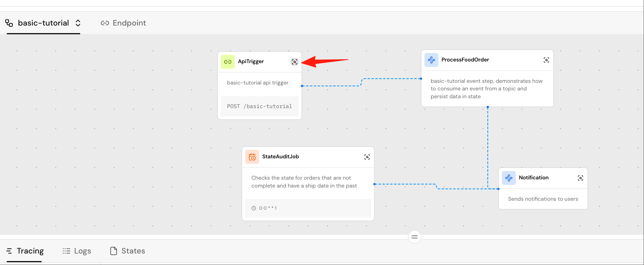The width and height of the screenshot is (644, 265).
Task: Click the ProcessFoodOrder step description text
Action: pos(487,89)
